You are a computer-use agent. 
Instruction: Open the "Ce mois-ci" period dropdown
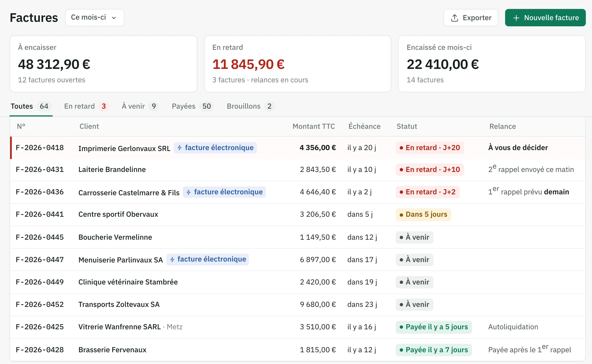click(x=94, y=17)
